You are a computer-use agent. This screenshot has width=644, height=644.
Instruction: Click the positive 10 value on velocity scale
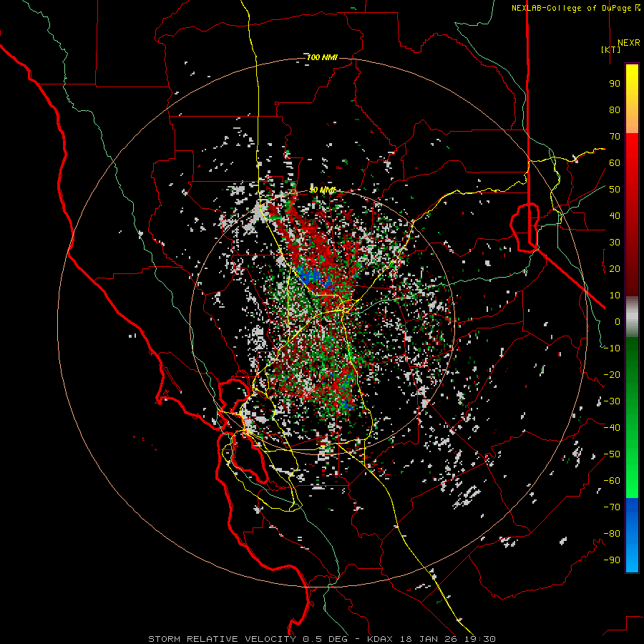pos(615,296)
